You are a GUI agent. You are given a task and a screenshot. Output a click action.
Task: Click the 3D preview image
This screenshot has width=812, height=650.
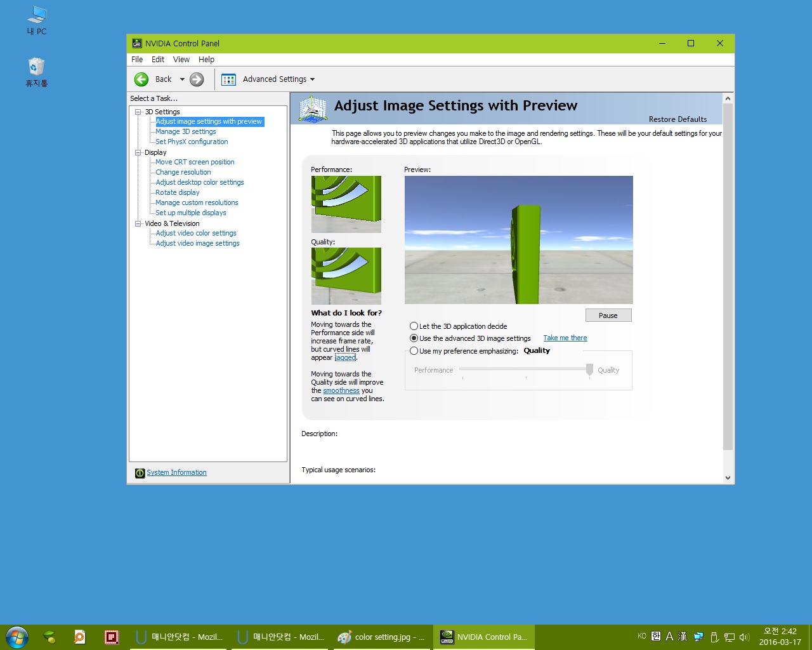pos(519,240)
